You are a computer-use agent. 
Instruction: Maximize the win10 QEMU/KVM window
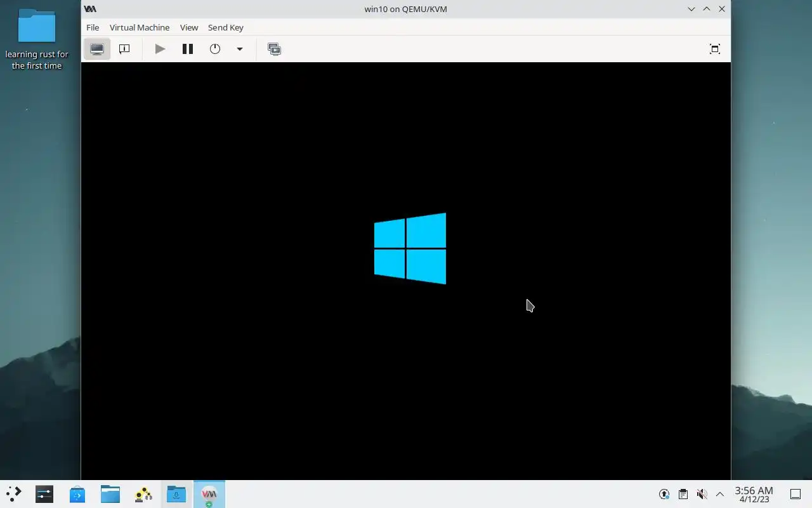707,9
